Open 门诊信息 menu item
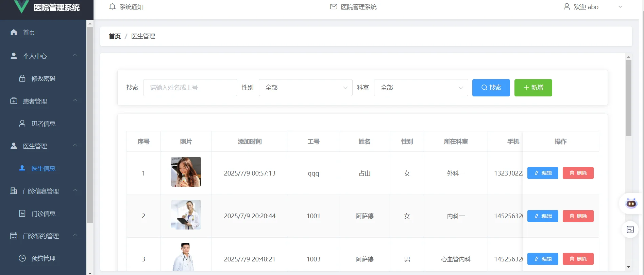 click(x=43, y=214)
